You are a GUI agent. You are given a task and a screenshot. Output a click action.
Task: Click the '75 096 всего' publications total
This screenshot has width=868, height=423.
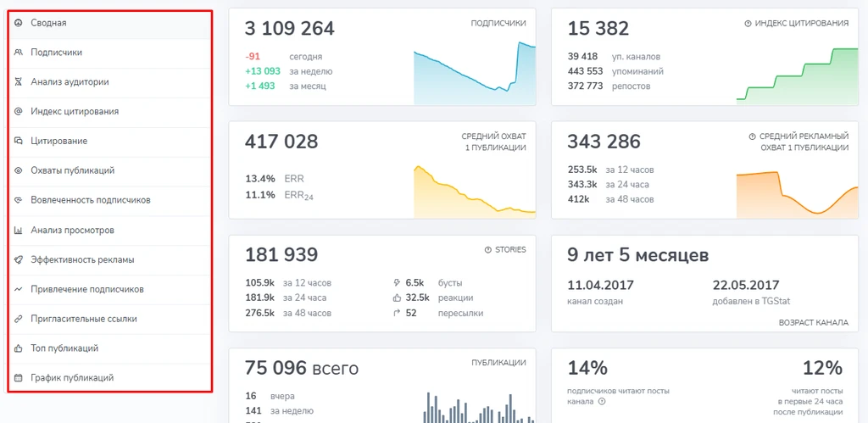tap(302, 368)
